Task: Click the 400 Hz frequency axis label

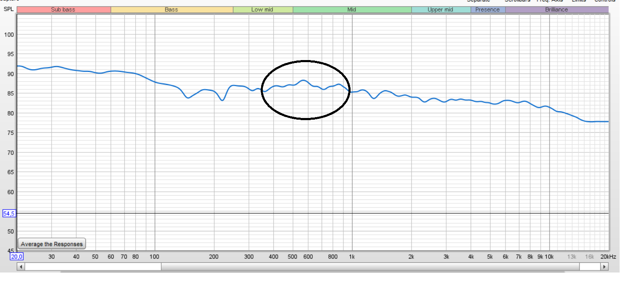Action: (274, 257)
